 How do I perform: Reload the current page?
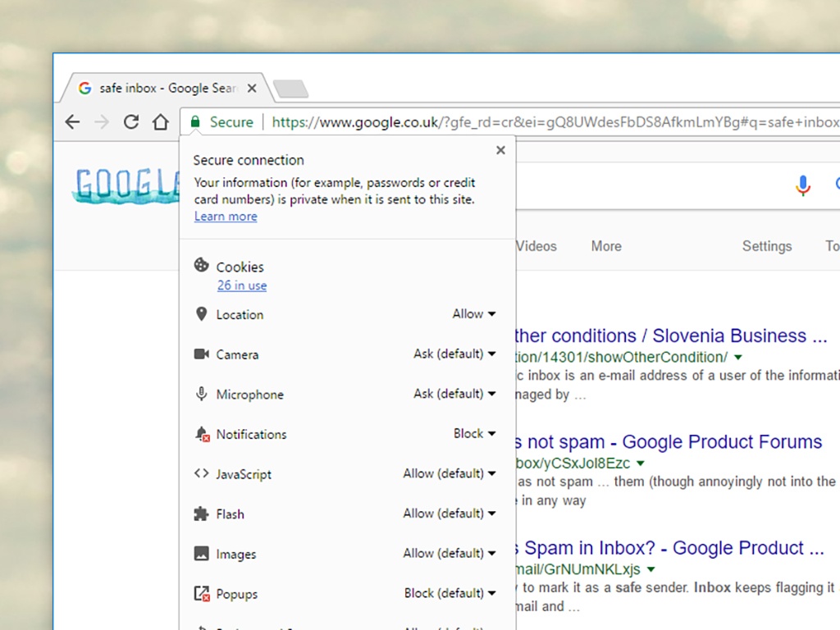[x=130, y=121]
